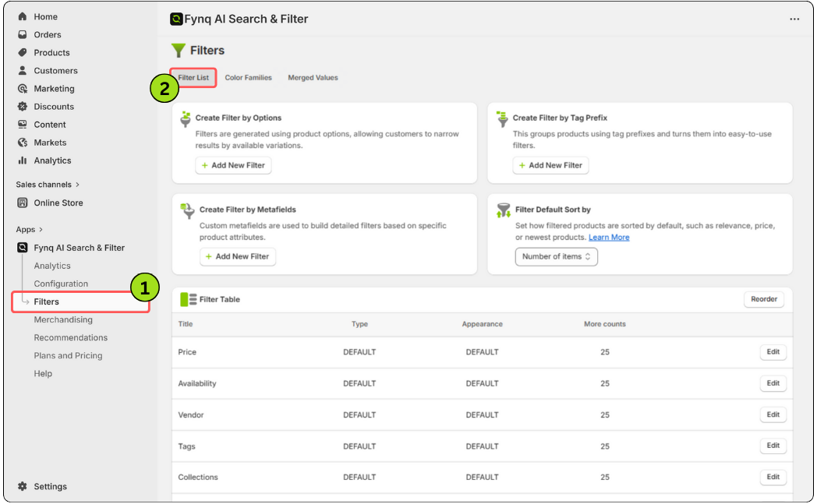Open Fynq AI Search & Filter app entry

pos(80,248)
